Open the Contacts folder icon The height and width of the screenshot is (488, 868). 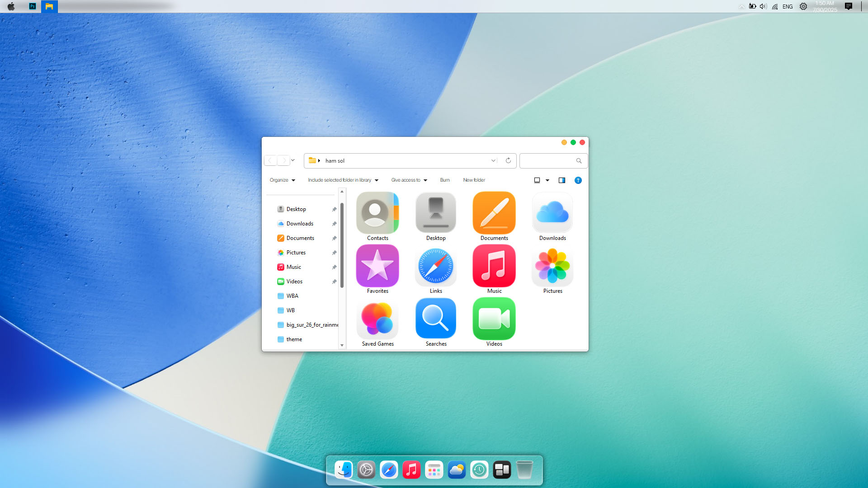tap(377, 213)
